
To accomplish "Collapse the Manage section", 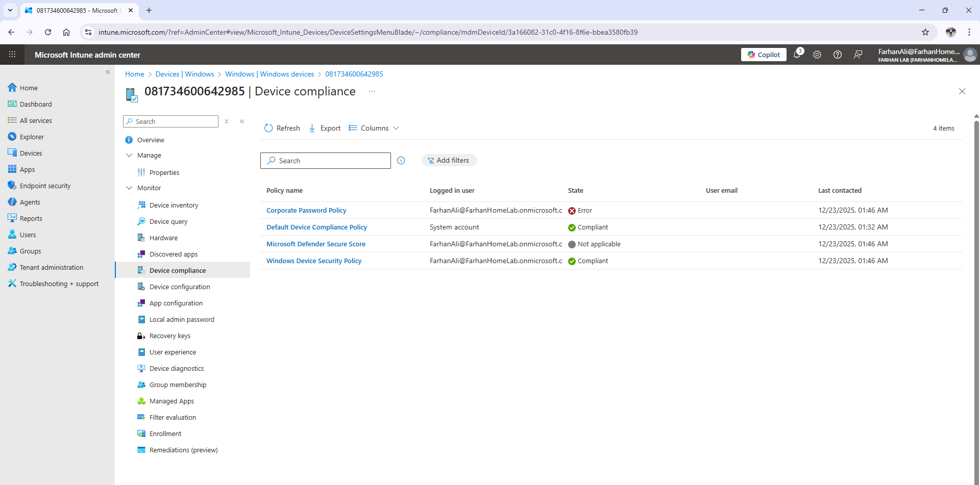I will pos(129,156).
